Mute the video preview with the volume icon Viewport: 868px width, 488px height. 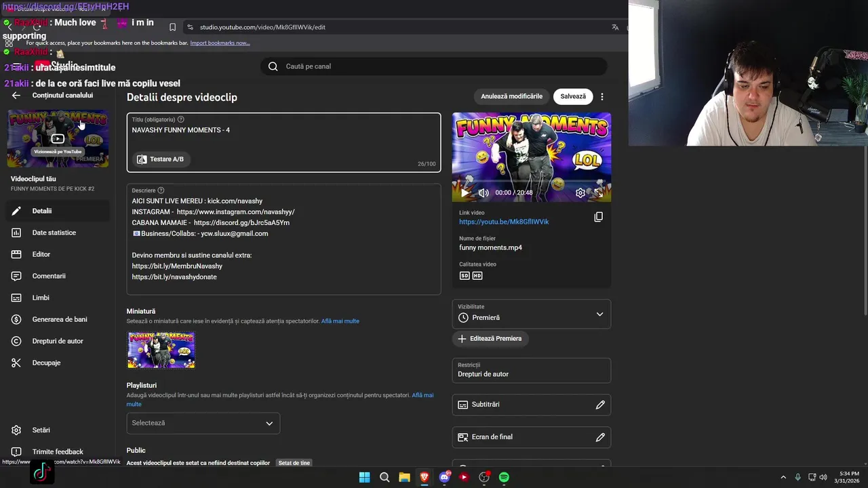pos(484,192)
